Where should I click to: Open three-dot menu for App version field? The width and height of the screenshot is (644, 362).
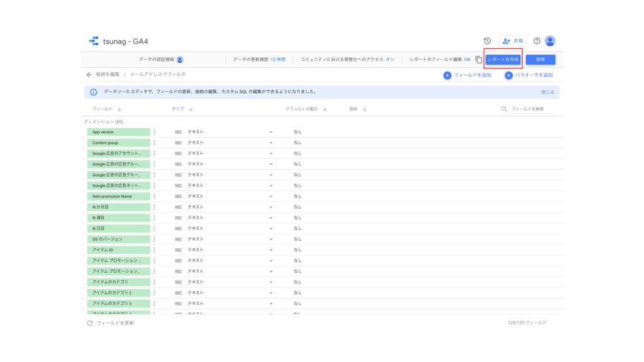point(154,132)
